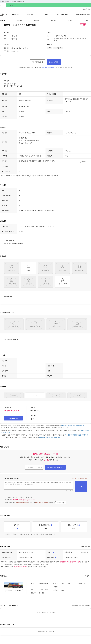Click the 구인인증번호 info tooltip icon
This screenshot has width=91, height=644.
click(x=55, y=557)
